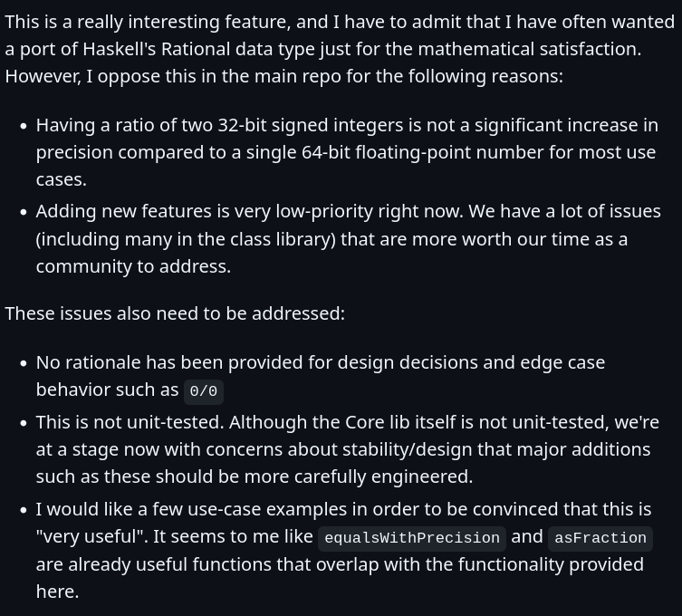Click the line "community to address."
This screenshot has width=682, height=616.
coord(133,266)
